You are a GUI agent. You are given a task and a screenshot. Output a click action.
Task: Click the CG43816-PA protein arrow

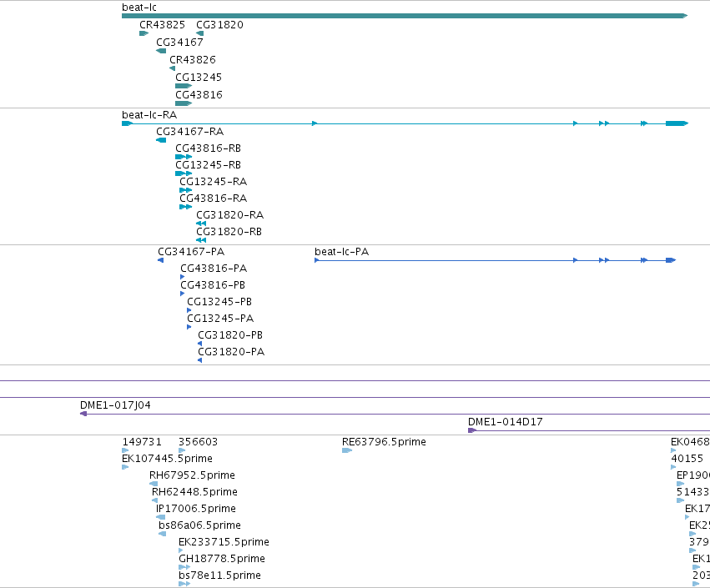[x=183, y=277]
